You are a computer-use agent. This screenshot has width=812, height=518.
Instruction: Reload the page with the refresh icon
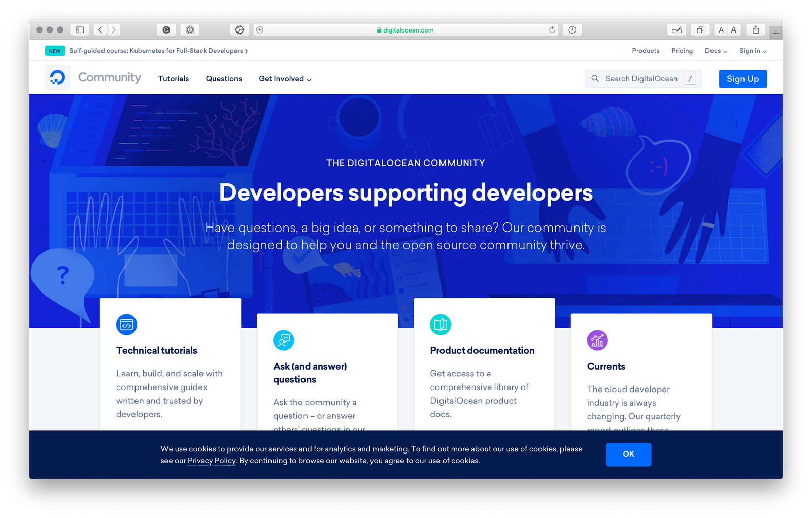click(x=552, y=30)
